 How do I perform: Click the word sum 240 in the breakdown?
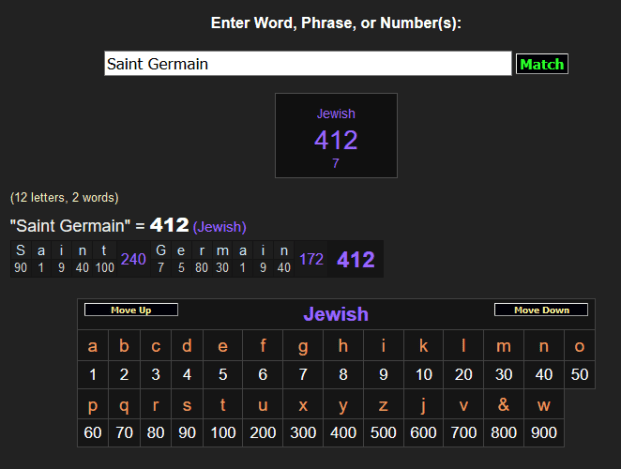point(133,259)
